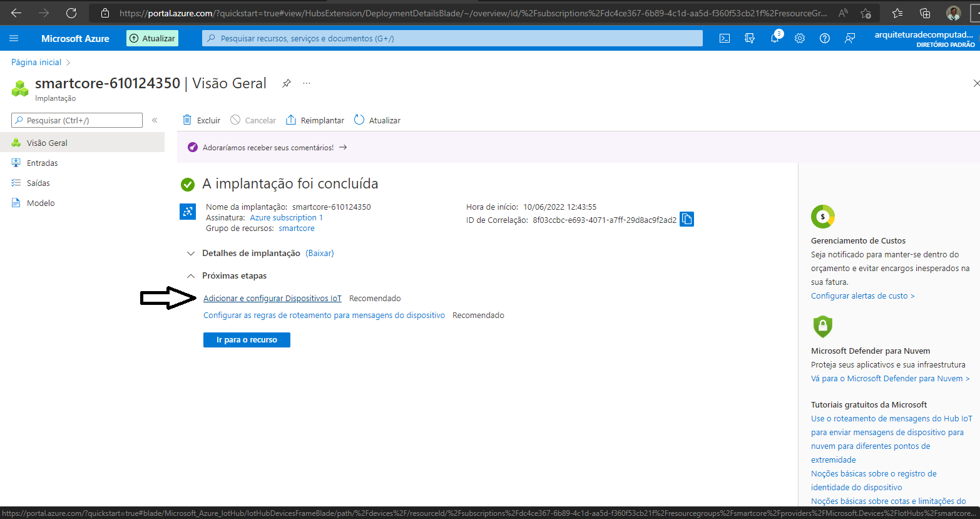Viewport: 980px width, 519px height.
Task: Click the Ir para o recurso button
Action: pyautogui.click(x=247, y=340)
